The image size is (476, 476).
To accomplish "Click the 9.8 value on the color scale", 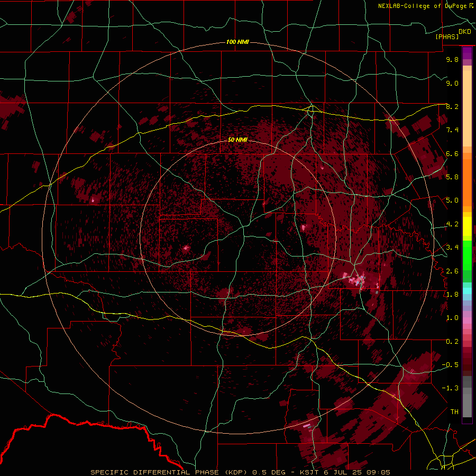I will (x=452, y=59).
